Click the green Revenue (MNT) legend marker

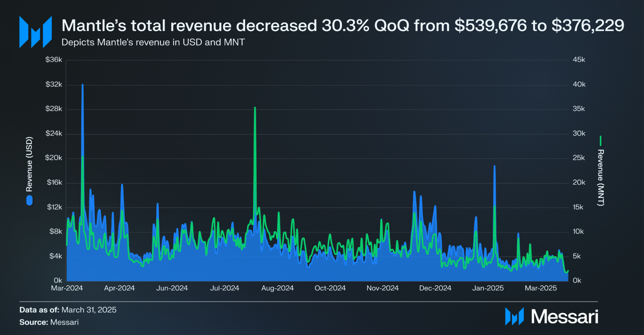tap(600, 141)
